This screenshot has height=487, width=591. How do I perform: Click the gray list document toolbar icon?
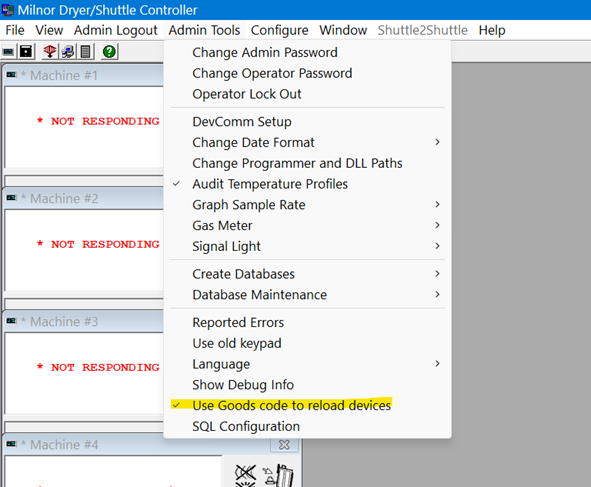tap(86, 51)
